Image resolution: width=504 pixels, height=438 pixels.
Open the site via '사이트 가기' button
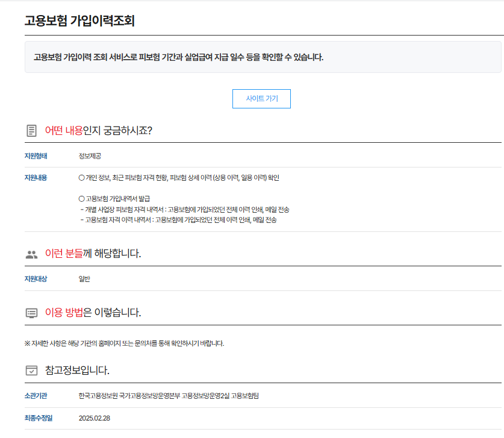tap(261, 98)
